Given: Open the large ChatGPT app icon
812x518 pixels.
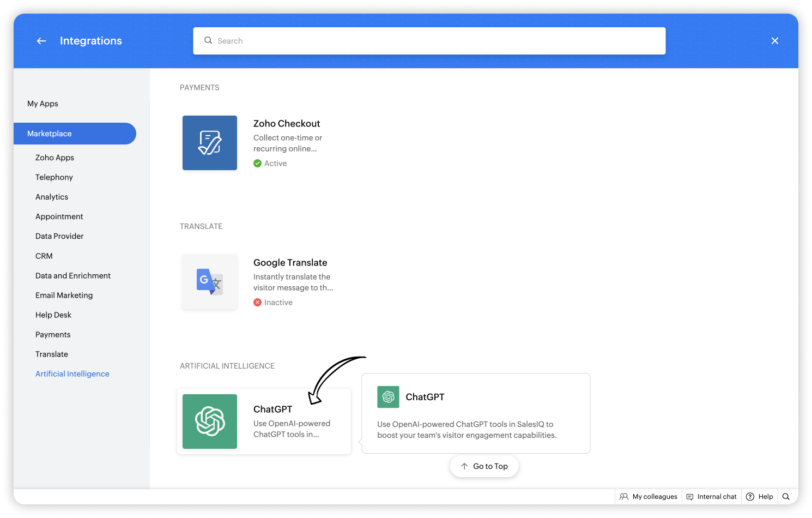Looking at the screenshot, I should (x=210, y=421).
